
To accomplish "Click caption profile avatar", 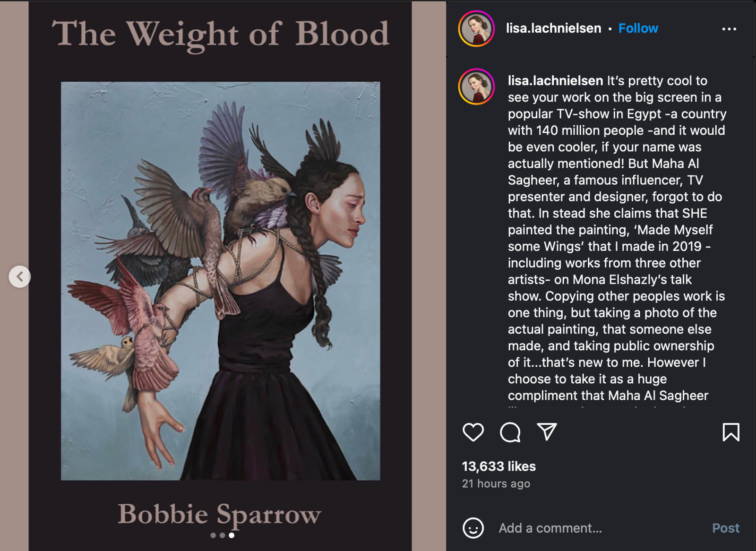I will (x=476, y=86).
